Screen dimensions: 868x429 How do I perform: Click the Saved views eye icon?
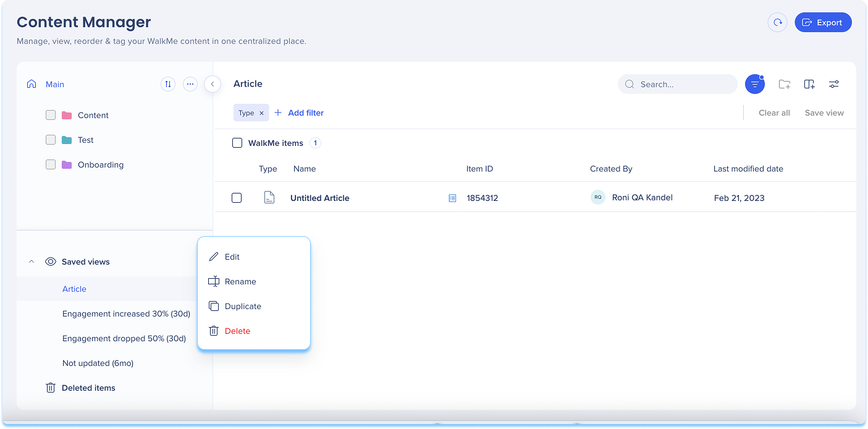pyautogui.click(x=51, y=262)
